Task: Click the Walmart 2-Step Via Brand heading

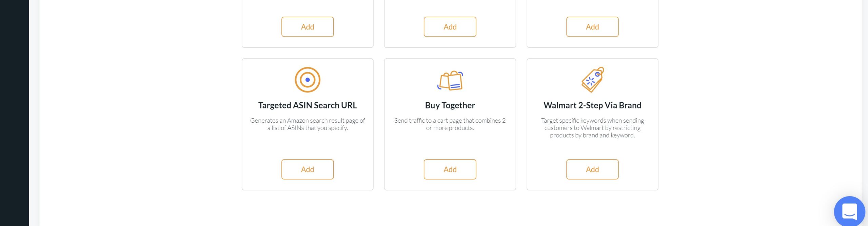Action: coord(592,105)
